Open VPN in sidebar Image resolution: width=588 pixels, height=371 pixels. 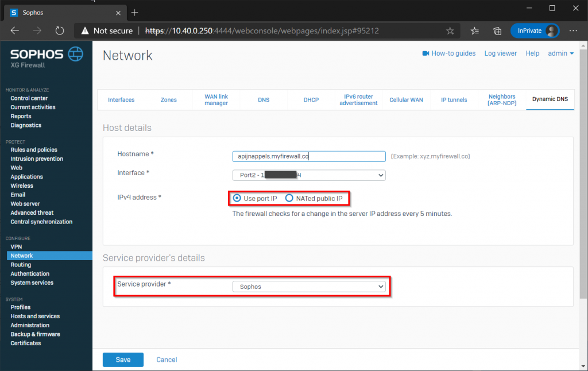pyautogui.click(x=16, y=246)
